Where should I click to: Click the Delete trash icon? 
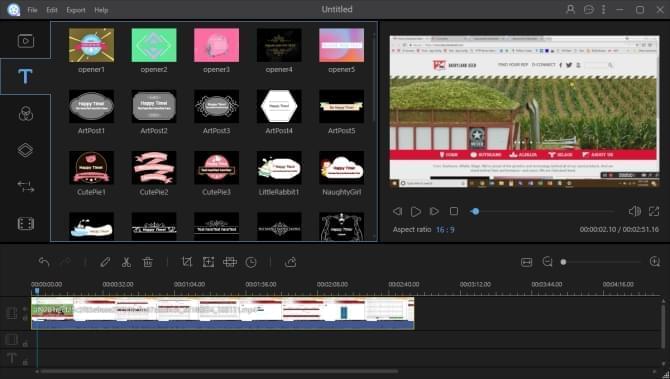point(147,262)
